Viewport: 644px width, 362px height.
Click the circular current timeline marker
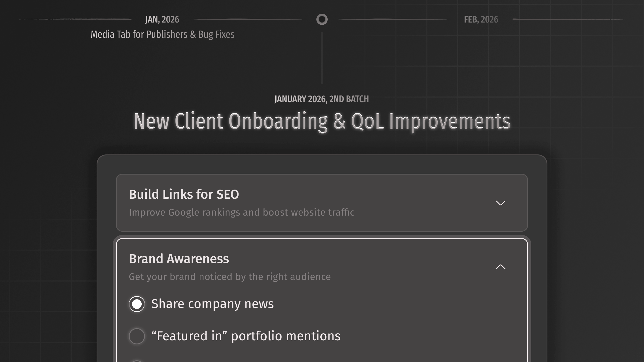[x=322, y=19]
